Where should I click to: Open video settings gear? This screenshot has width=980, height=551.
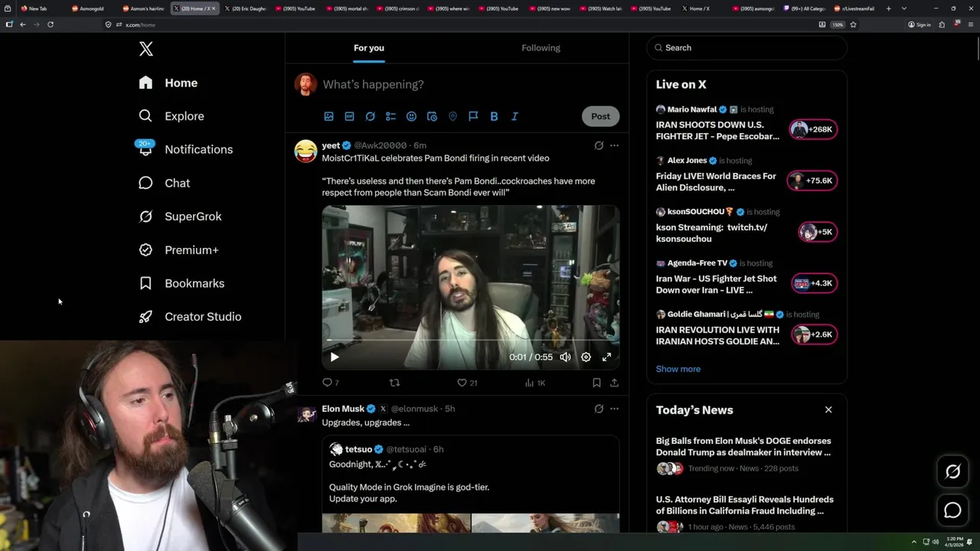click(x=586, y=357)
